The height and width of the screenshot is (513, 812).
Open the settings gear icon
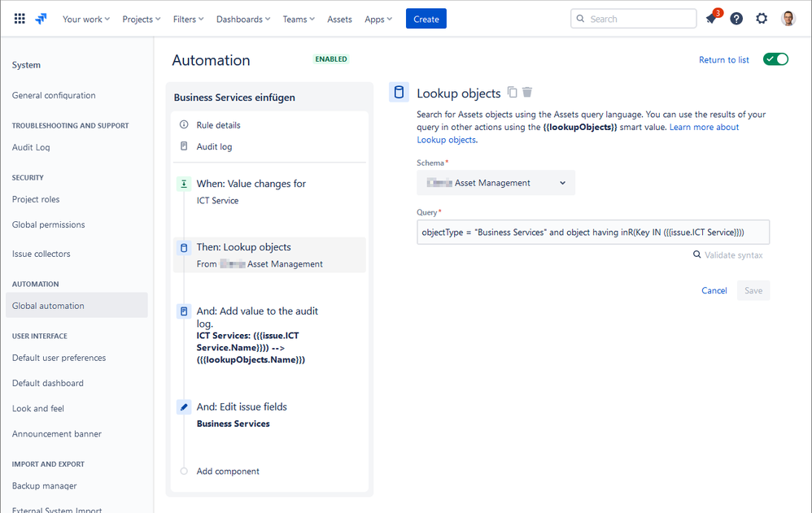pos(762,19)
